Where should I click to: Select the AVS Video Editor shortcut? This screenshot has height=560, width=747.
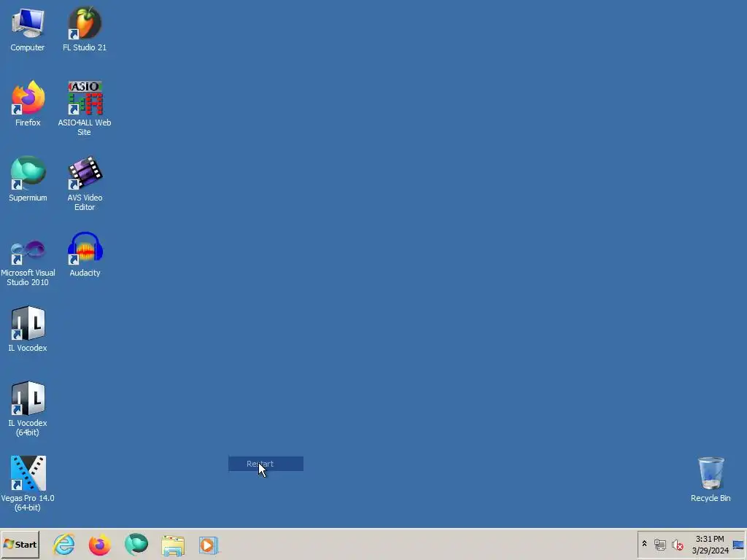pyautogui.click(x=85, y=184)
